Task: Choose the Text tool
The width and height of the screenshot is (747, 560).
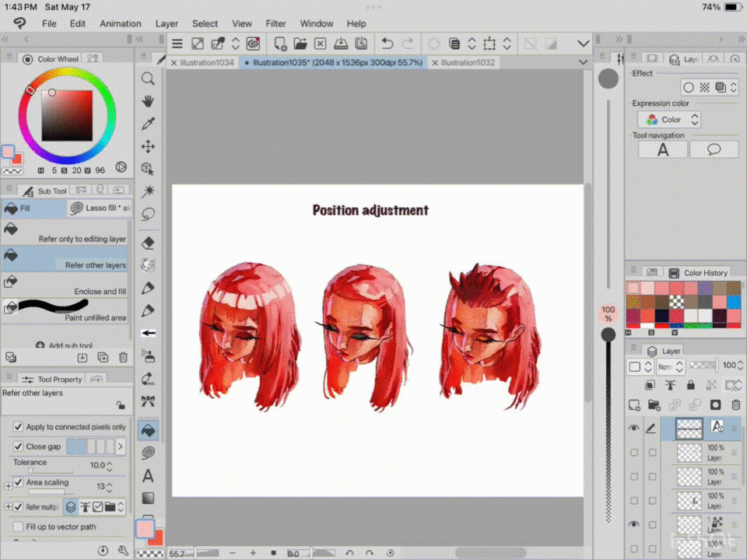Action: [148, 475]
